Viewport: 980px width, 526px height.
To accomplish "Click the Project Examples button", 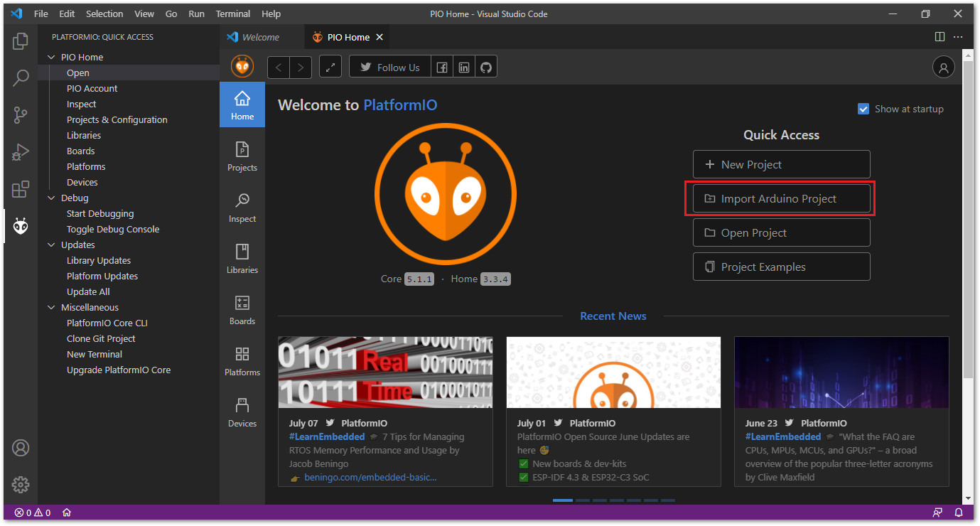I will click(x=782, y=267).
